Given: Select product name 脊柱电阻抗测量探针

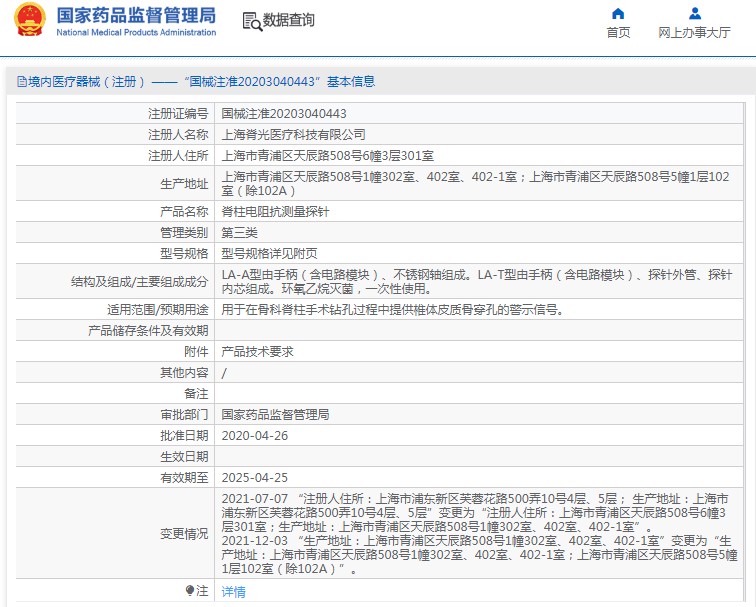Looking at the screenshot, I should (275, 212).
